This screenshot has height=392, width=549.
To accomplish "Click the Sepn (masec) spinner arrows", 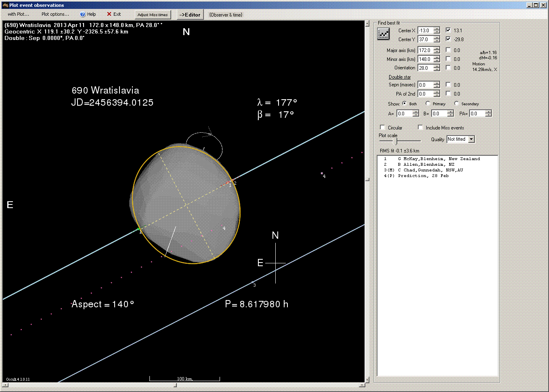I will pyautogui.click(x=436, y=85).
